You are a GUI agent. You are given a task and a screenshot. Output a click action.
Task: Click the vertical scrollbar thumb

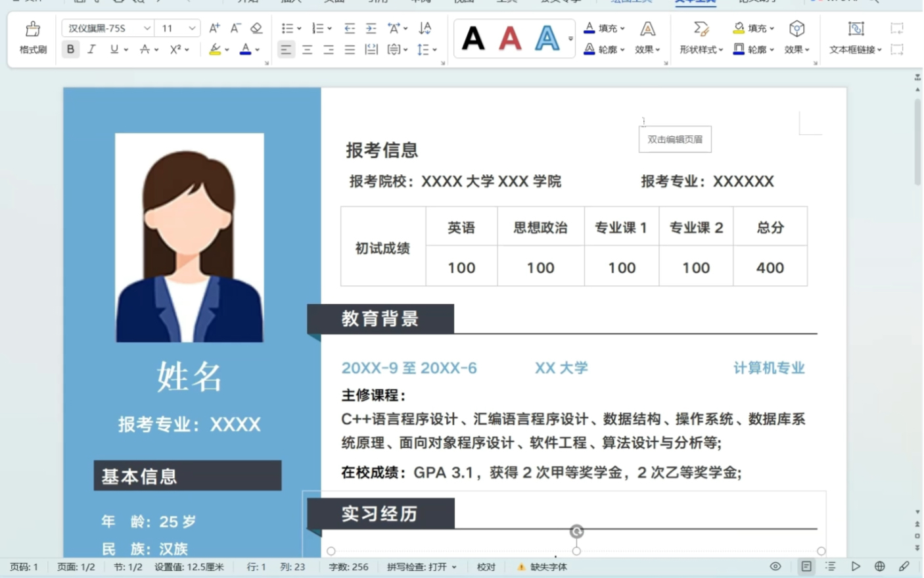pyautogui.click(x=917, y=141)
